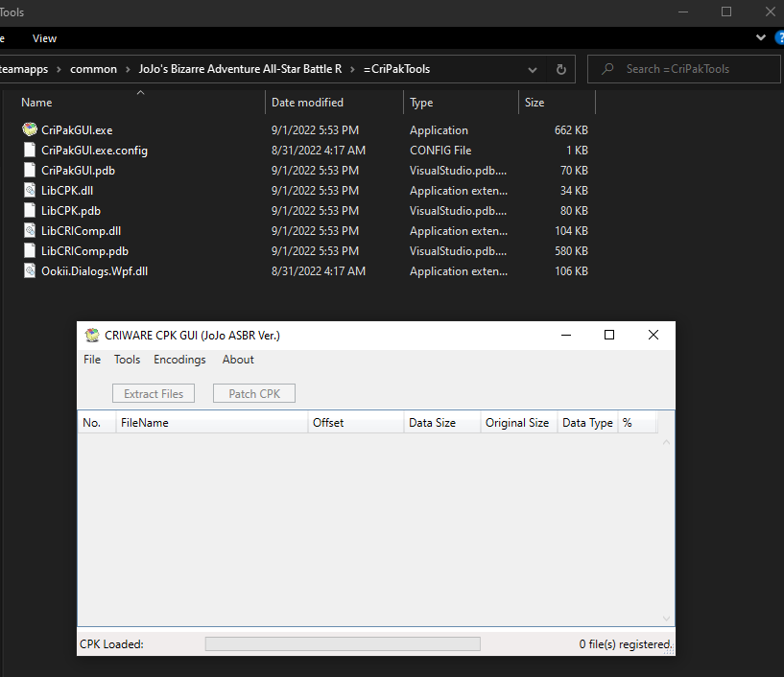The width and height of the screenshot is (784, 677).
Task: Click the CriPakGUI.exe.config file icon
Action: coord(30,150)
